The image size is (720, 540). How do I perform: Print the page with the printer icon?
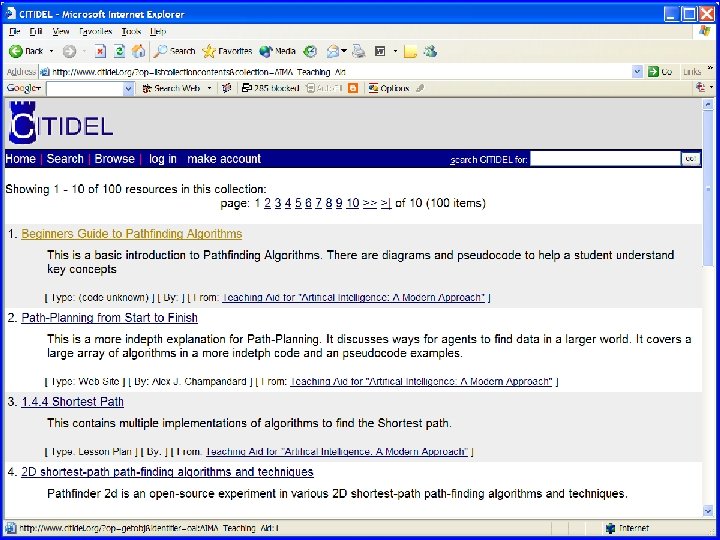click(359, 51)
